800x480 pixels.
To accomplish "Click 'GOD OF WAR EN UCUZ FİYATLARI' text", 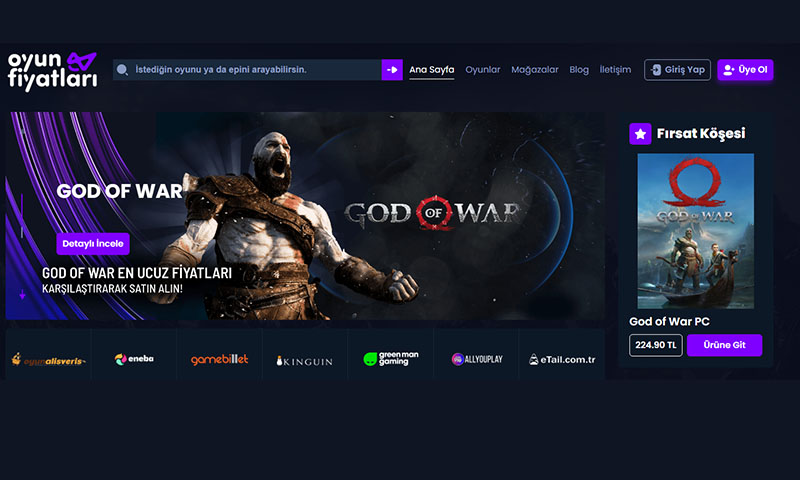I will pyautogui.click(x=137, y=273).
